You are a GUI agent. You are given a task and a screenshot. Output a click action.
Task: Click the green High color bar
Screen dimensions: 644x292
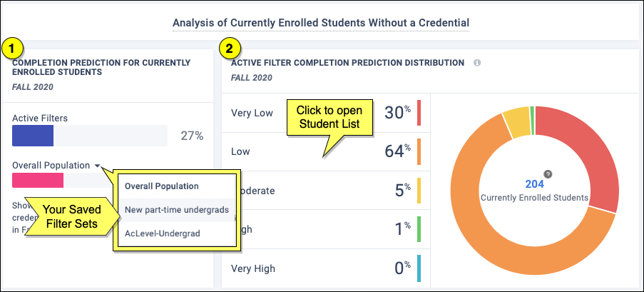point(419,229)
